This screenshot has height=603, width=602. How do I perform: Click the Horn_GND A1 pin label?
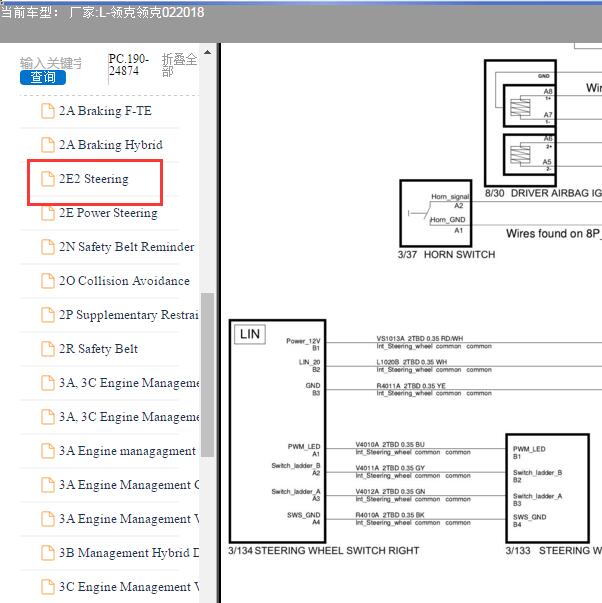pyautogui.click(x=448, y=225)
